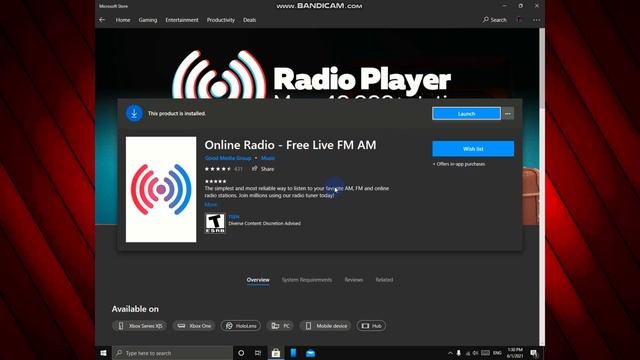Open the Mail app from the taskbar

coord(310,353)
